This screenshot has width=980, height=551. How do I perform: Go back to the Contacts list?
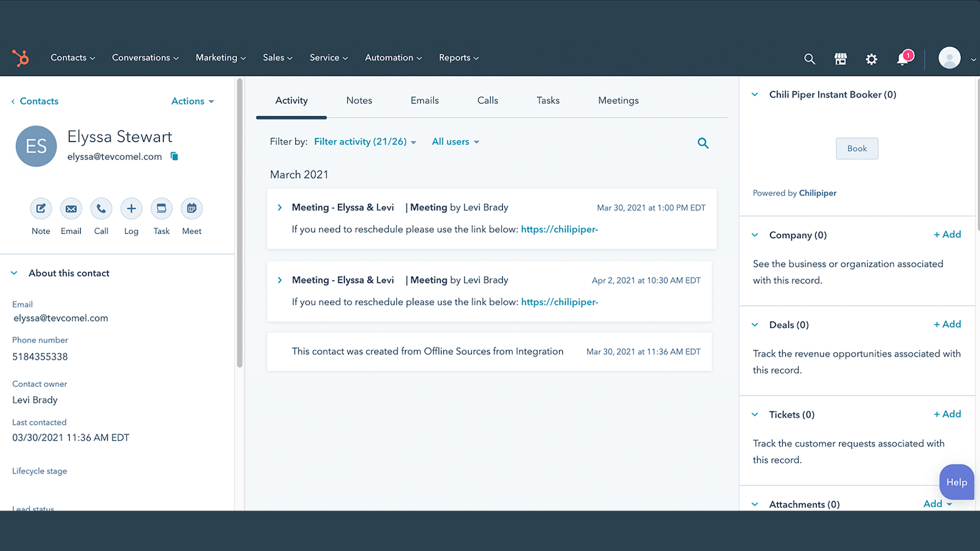pyautogui.click(x=35, y=101)
